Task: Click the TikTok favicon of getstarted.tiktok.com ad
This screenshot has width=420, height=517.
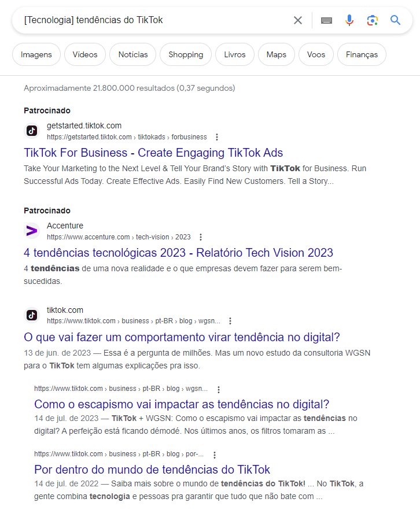Action: (32, 131)
